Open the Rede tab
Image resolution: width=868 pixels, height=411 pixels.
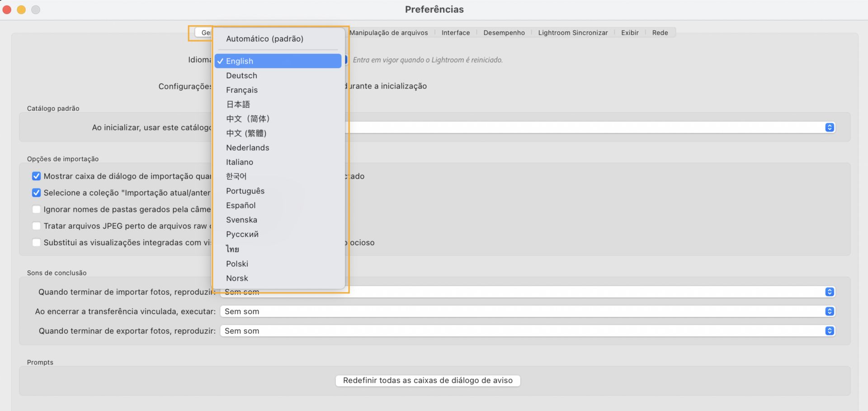(x=660, y=33)
